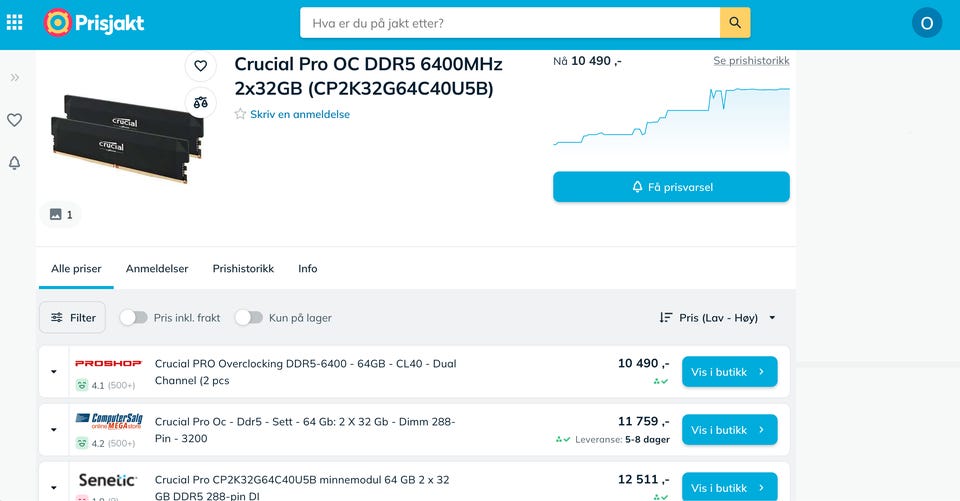Viewport: 960px width, 501px height.
Task: Click the ComputerSalg 4.2 rating
Action: pyautogui.click(x=105, y=443)
